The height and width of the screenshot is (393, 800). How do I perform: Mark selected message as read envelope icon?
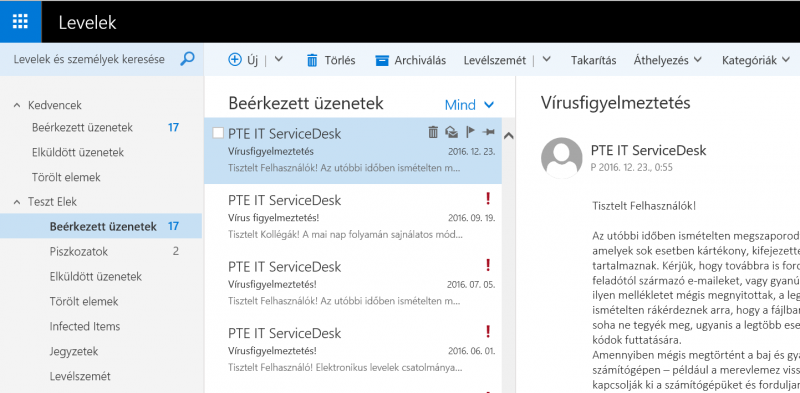[x=451, y=133]
